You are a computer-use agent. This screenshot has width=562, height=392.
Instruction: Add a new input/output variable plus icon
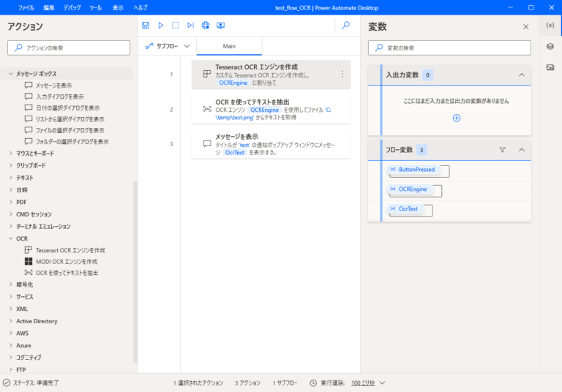(457, 118)
